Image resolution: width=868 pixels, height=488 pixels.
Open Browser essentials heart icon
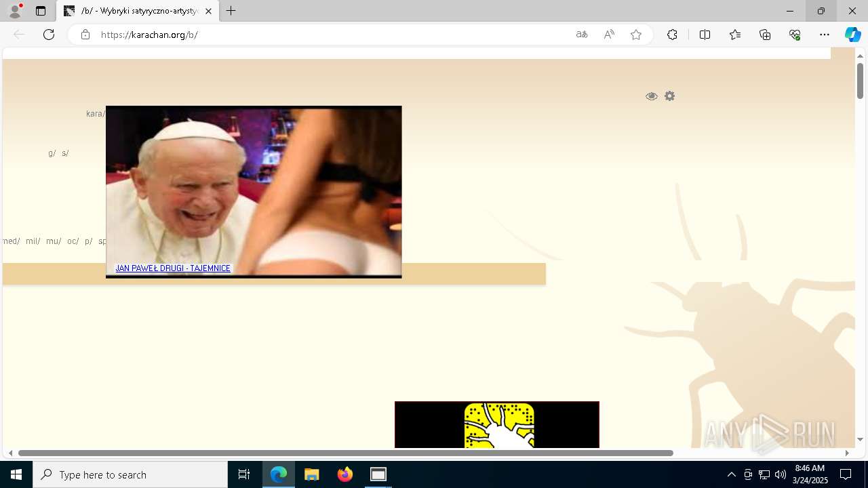(795, 35)
